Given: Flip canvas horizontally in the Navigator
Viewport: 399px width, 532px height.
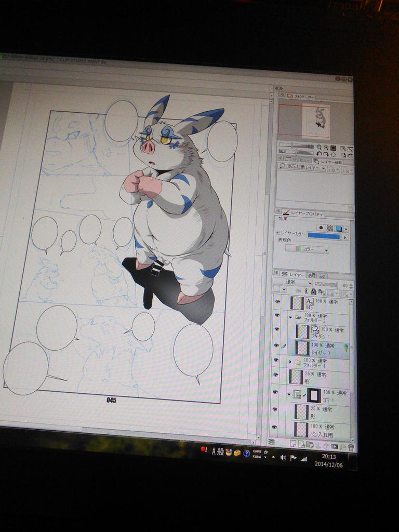Looking at the screenshot, I should tap(344, 156).
